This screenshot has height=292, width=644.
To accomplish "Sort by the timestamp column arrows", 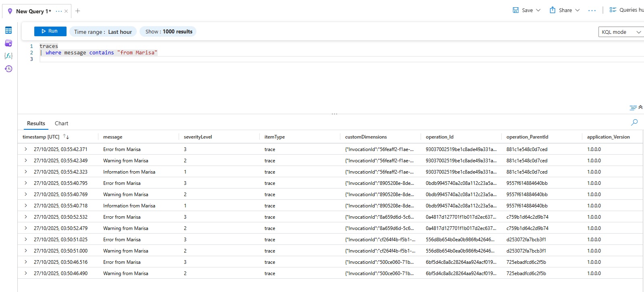I will pos(66,137).
